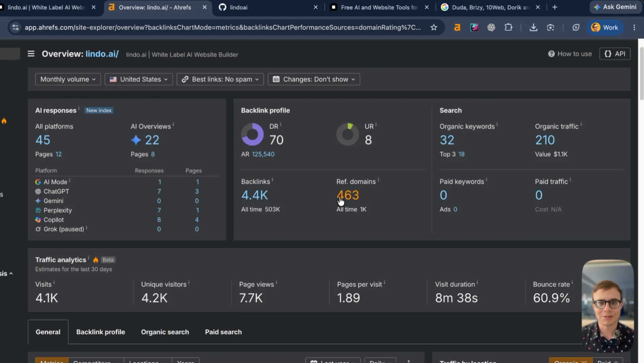Click the 463 referring domains value
The width and height of the screenshot is (644, 363).
point(348,195)
